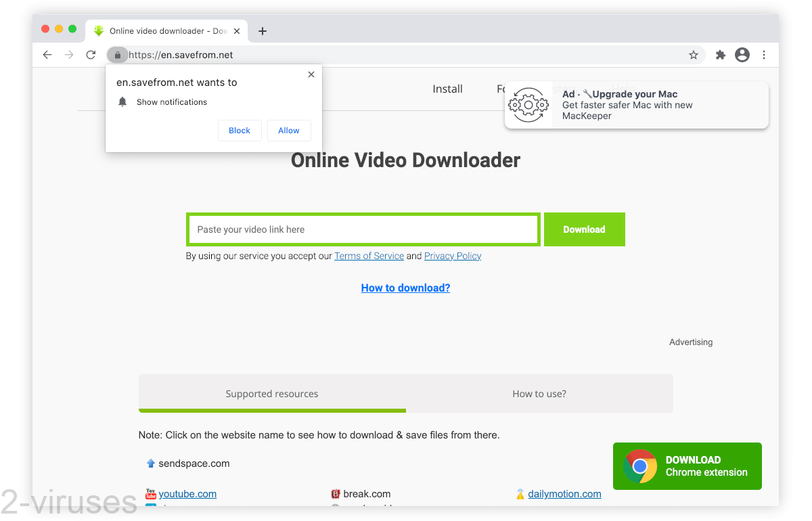This screenshot has height=521, width=812.
Task: Switch to the How to use? tab
Action: point(539,393)
